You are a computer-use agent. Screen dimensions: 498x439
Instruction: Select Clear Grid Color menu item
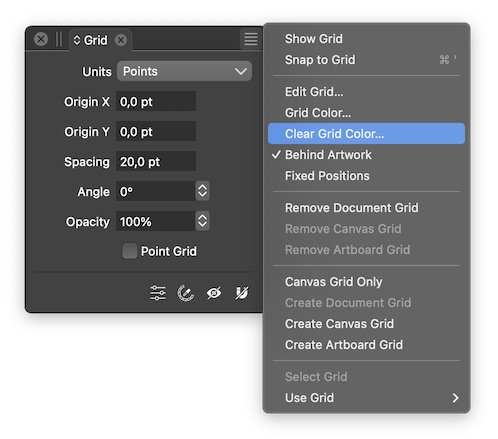[x=366, y=134]
